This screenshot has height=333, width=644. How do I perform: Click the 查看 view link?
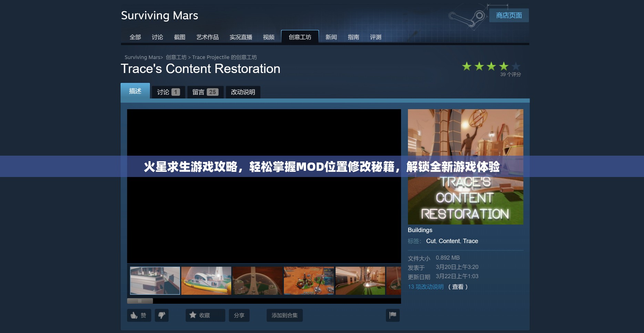(458, 287)
